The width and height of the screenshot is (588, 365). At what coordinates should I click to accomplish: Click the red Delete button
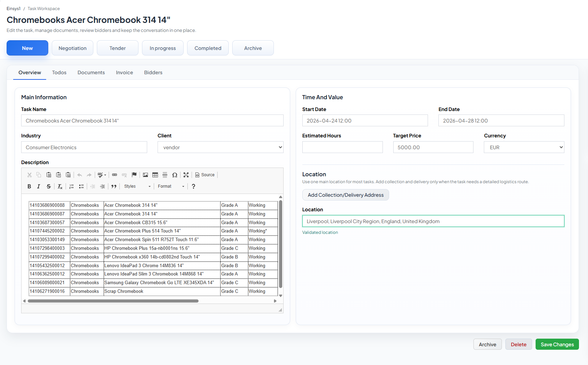click(x=519, y=344)
